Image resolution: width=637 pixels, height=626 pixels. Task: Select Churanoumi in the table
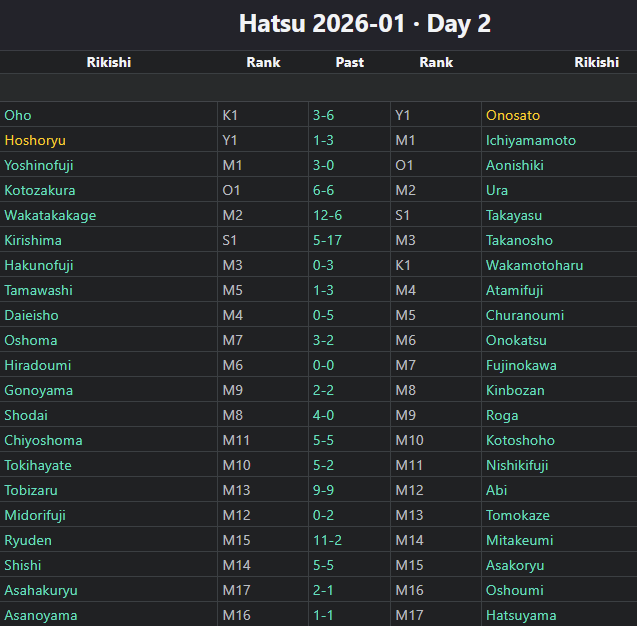(525, 316)
